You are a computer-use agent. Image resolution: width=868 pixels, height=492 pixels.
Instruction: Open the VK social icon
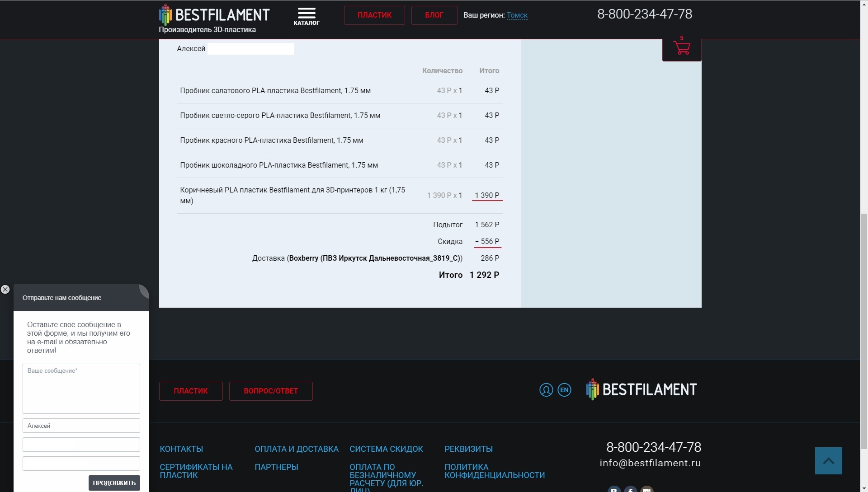(x=614, y=489)
